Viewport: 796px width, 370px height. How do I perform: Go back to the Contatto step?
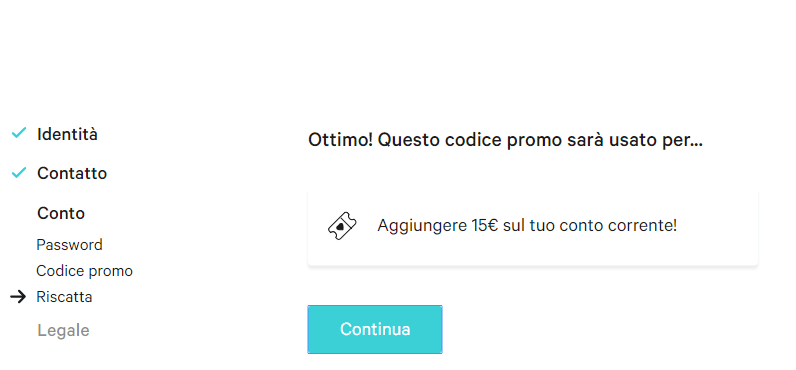point(72,174)
